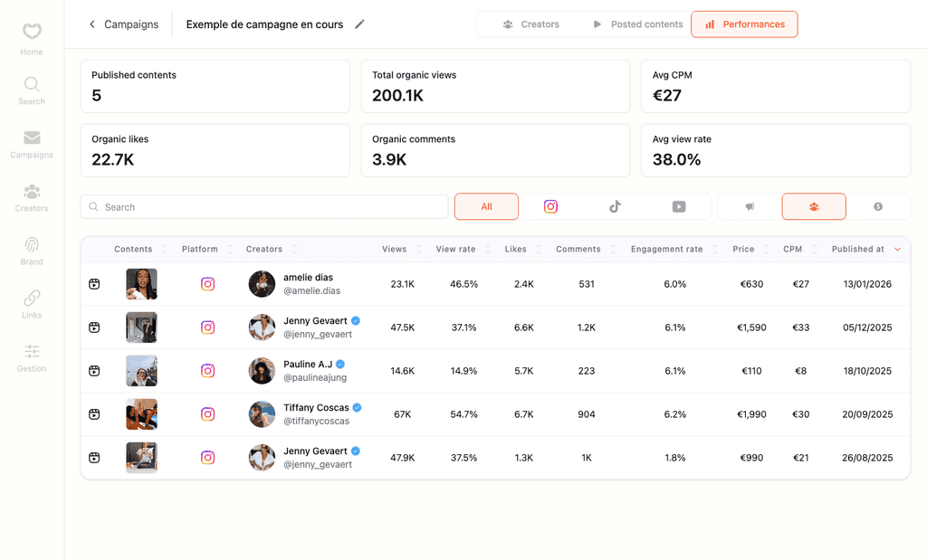Select the All platforms filter
Viewport: 927px width, 560px height.
486,207
